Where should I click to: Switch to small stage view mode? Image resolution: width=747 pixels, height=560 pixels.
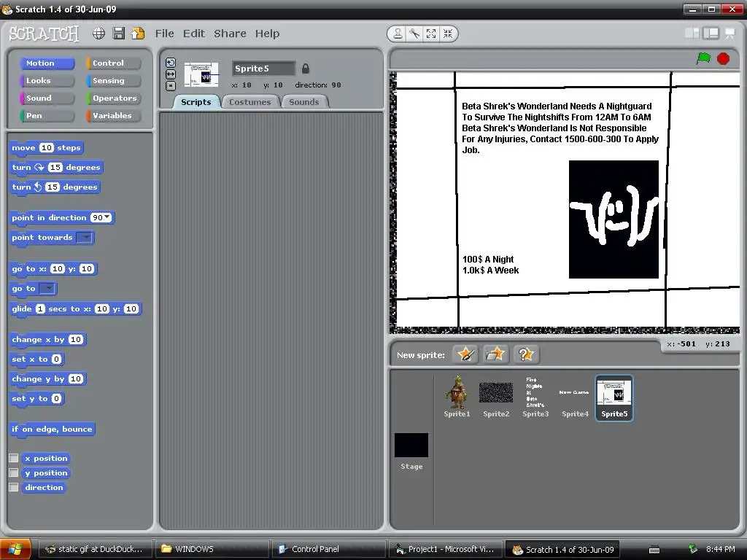[x=692, y=33]
